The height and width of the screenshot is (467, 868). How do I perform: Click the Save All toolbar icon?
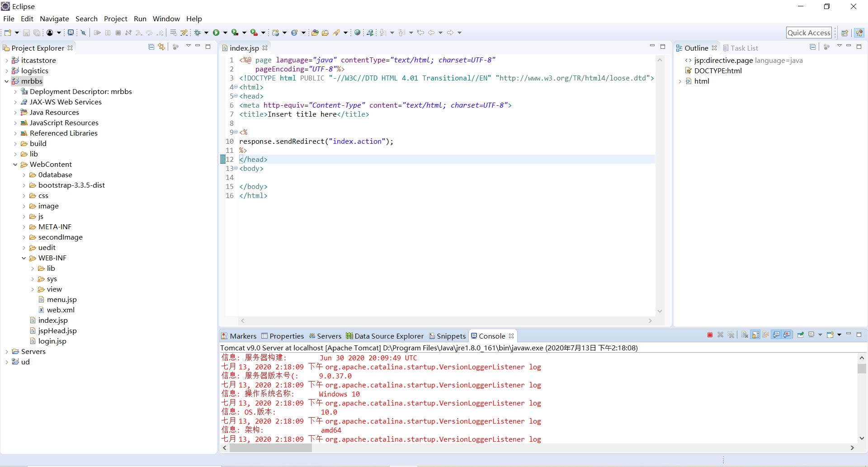click(37, 33)
